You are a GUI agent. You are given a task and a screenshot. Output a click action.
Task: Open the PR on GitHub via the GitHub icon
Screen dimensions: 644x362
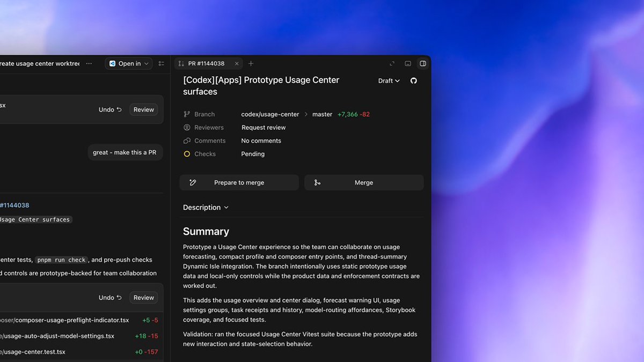414,80
